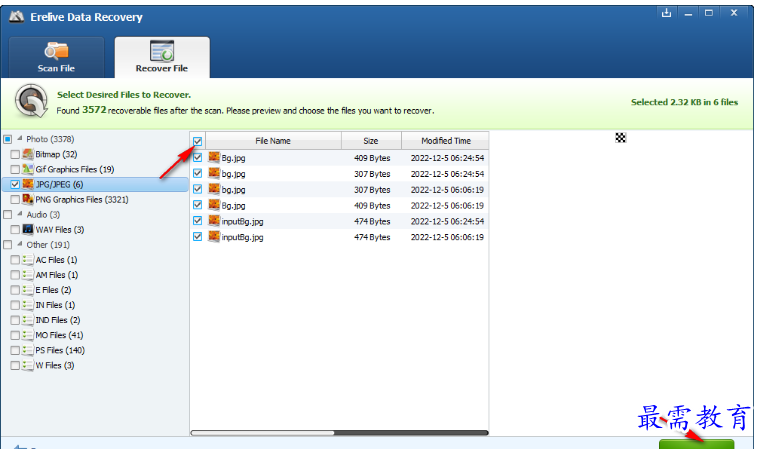Check the Other group checkbox
Viewport: 759px width, 449px height.
7,245
